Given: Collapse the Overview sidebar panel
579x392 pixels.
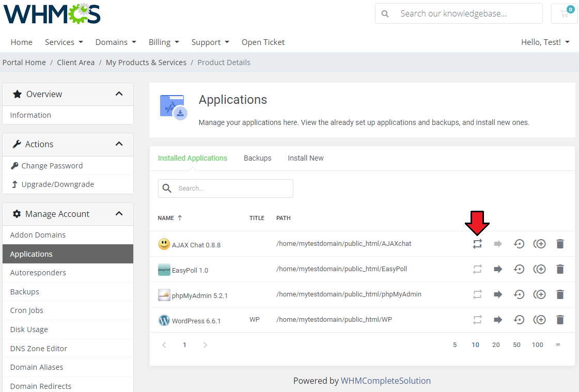Looking at the screenshot, I should 119,94.
